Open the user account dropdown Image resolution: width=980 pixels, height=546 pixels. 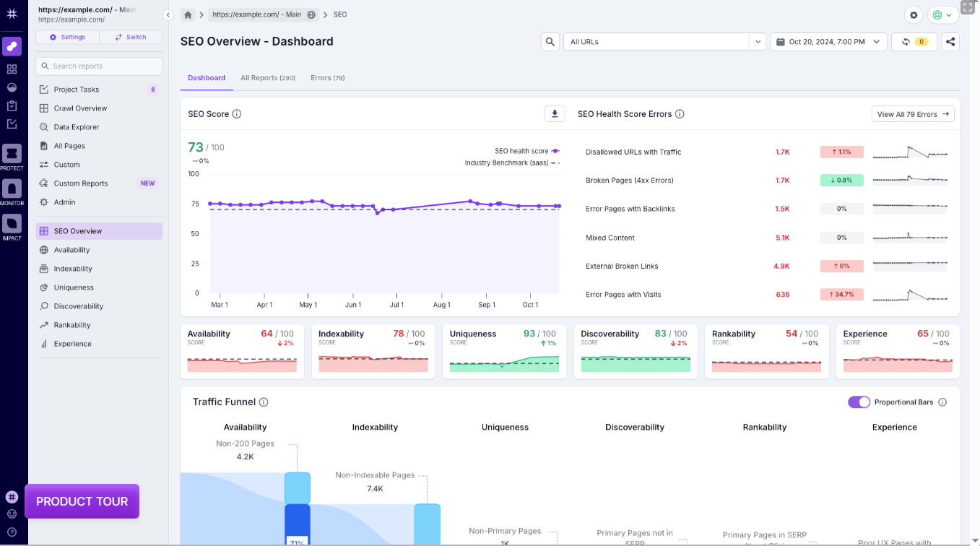[942, 14]
